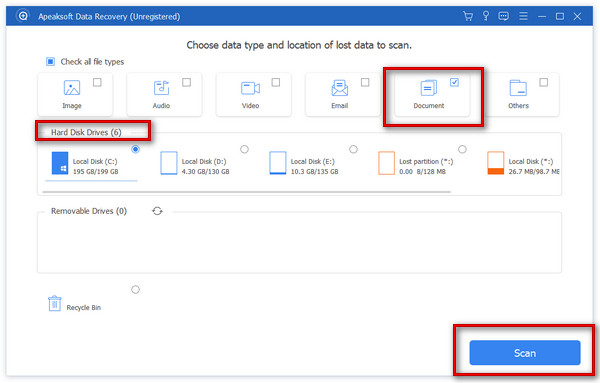The height and width of the screenshot is (383, 600).
Task: Enable the Image checkbox
Action: point(97,82)
